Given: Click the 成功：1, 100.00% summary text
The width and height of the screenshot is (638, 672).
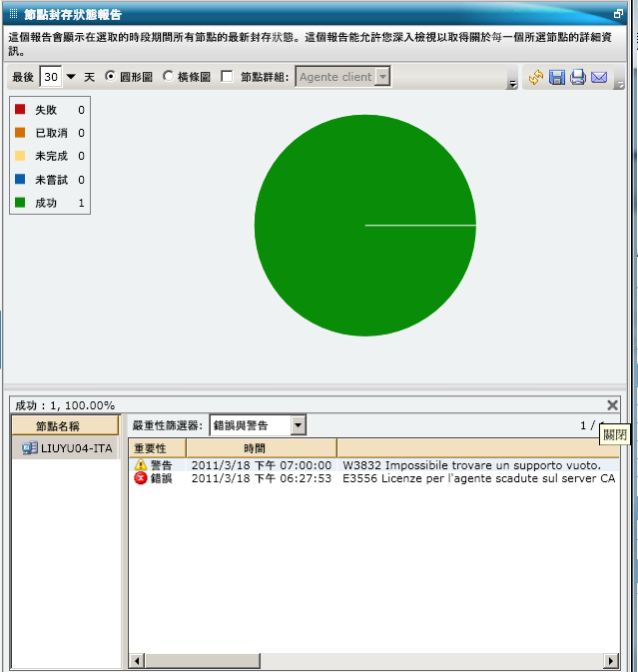Looking at the screenshot, I should point(65,405).
